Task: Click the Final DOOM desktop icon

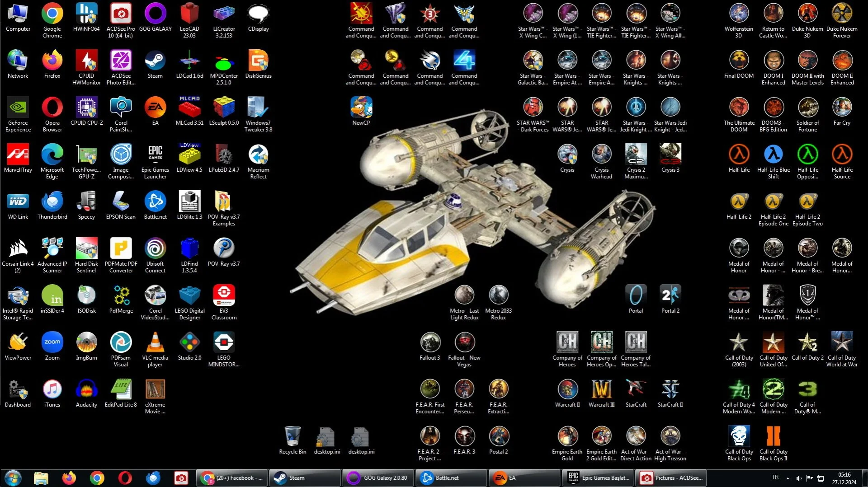Action: coord(739,64)
